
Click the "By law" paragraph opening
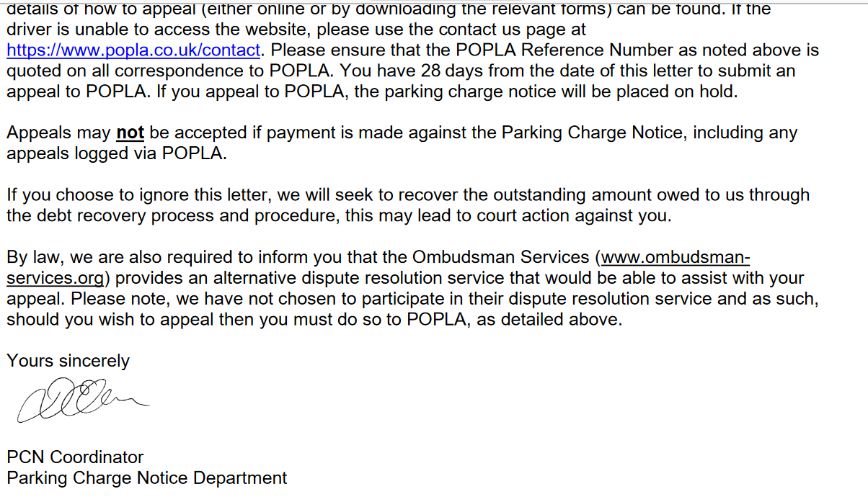point(30,257)
